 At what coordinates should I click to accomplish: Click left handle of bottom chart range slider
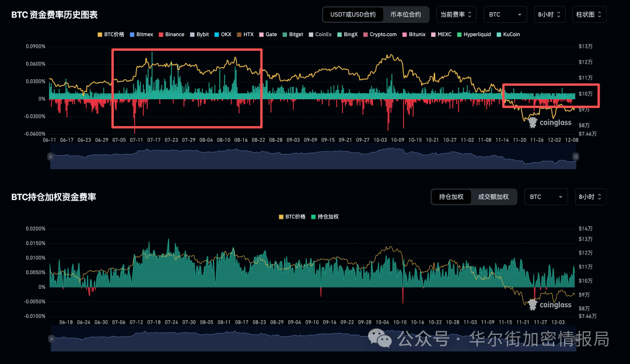coord(51,339)
